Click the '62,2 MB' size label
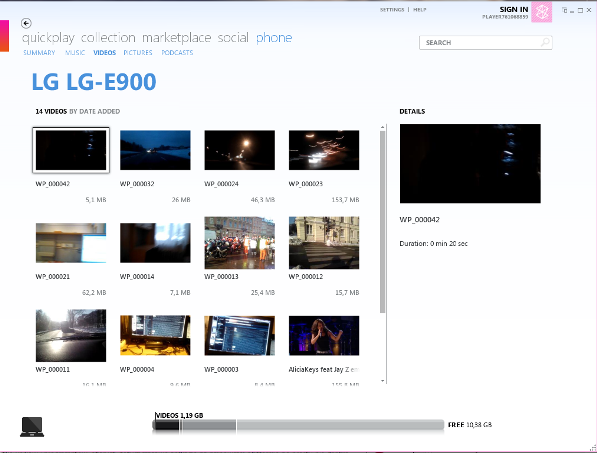The image size is (597, 453). tap(94, 293)
